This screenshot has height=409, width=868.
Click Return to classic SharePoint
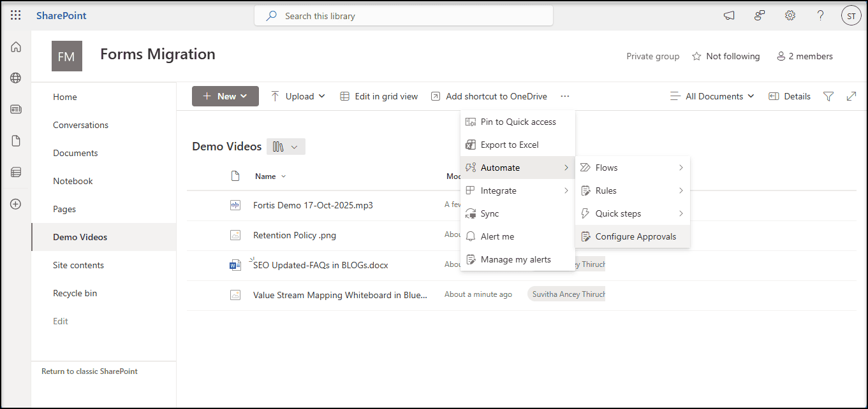[89, 371]
